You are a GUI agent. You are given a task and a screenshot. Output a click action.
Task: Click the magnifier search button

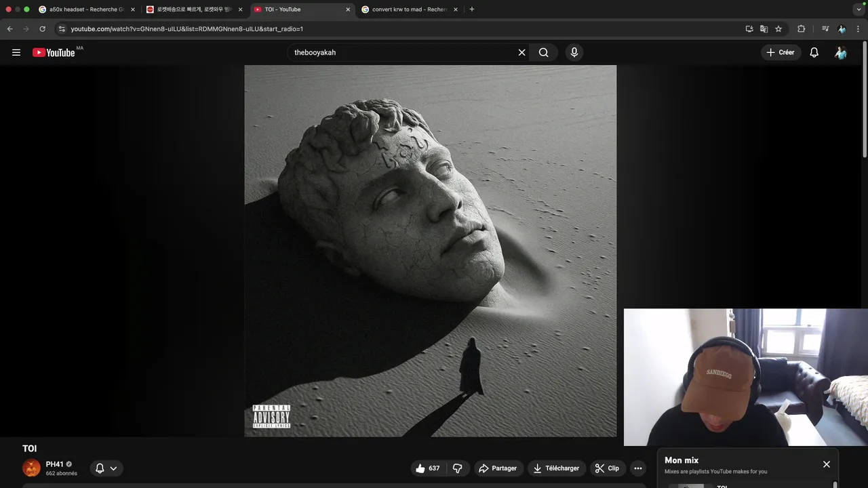544,52
